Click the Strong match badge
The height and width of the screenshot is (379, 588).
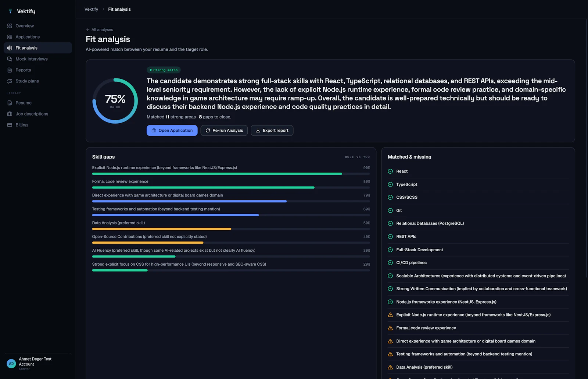[x=164, y=70]
